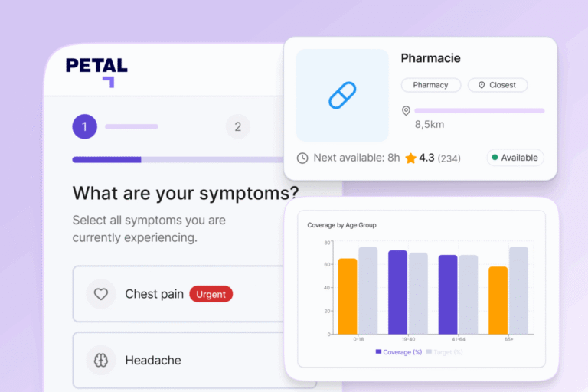Screen dimensions: 588x392
Task: Click the purple 19-40 coverage bar
Action: (397, 292)
